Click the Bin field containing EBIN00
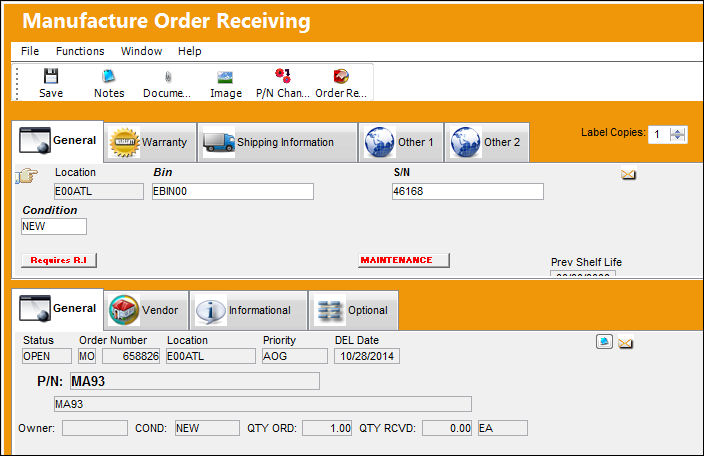704x456 pixels. click(233, 192)
